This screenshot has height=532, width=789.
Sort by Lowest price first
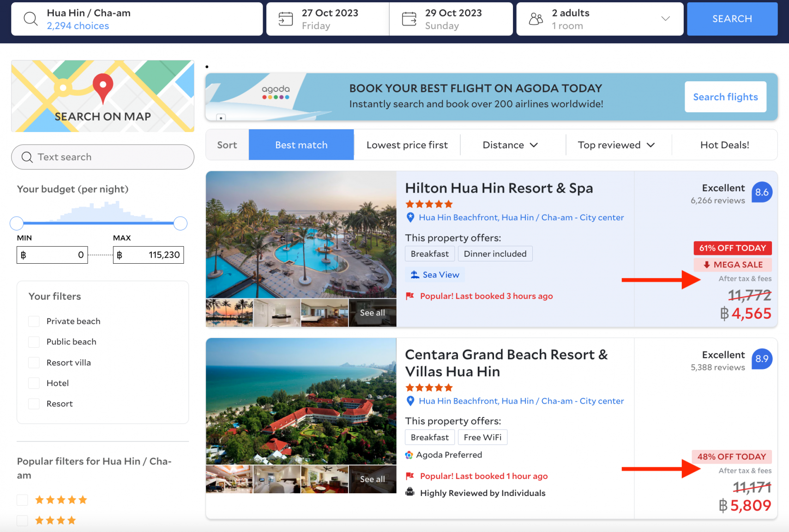coord(407,145)
